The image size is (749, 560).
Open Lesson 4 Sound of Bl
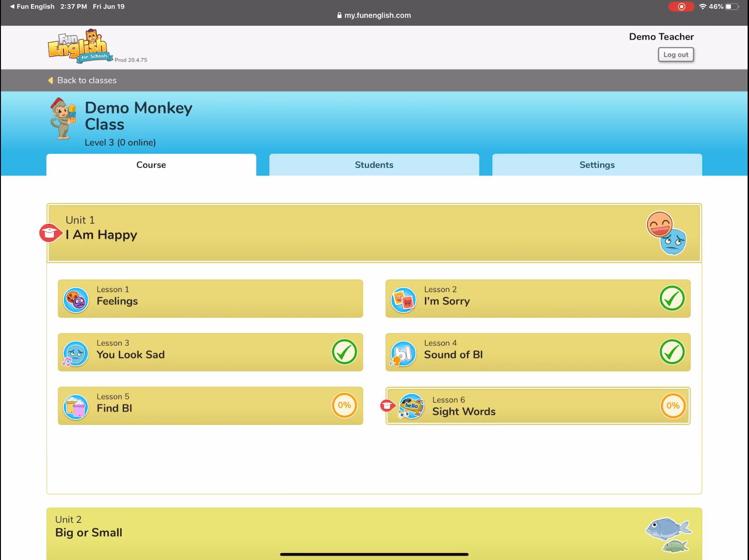(538, 352)
